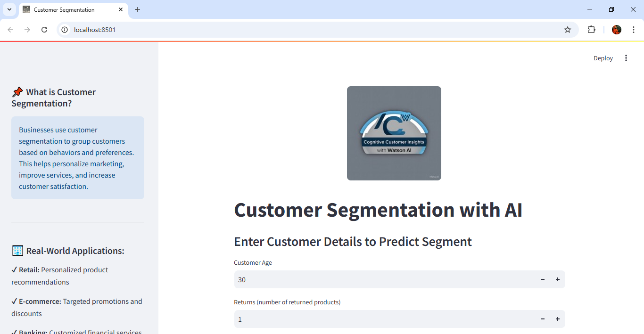Click the Cognitive Customer Insights logo image
This screenshot has height=334, width=644.
[x=394, y=133]
